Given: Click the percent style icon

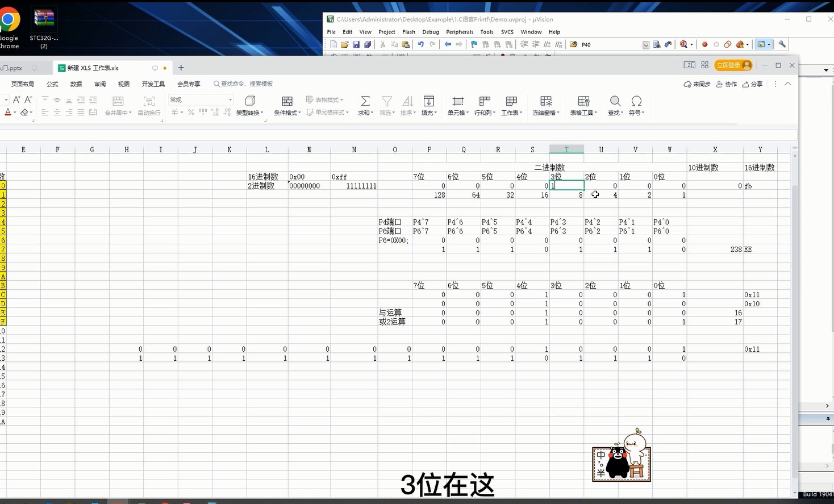Looking at the screenshot, I should pyautogui.click(x=191, y=113).
